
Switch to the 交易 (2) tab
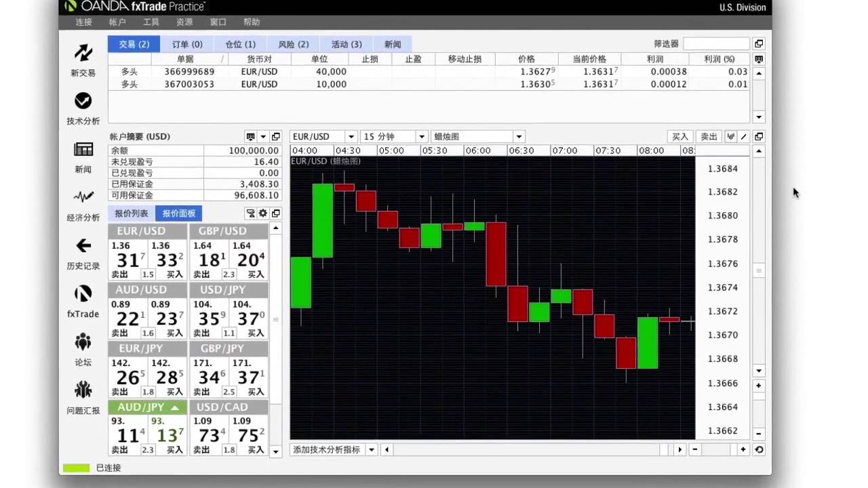[134, 44]
